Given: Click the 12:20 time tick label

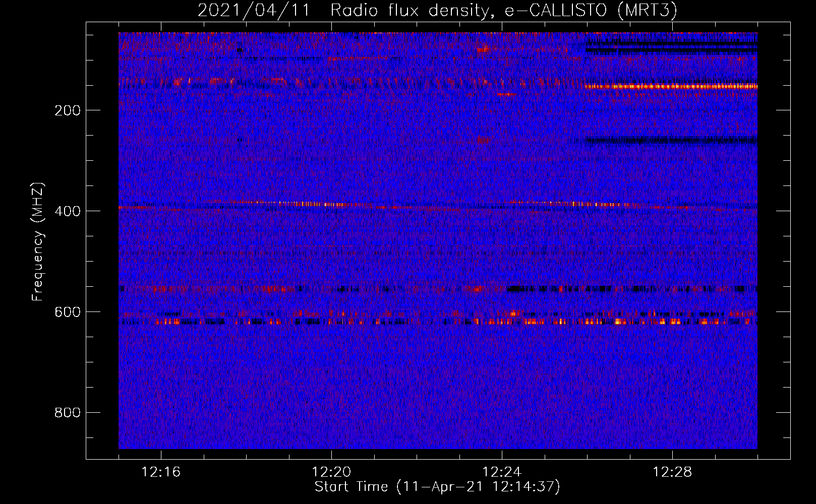Looking at the screenshot, I should [x=331, y=472].
